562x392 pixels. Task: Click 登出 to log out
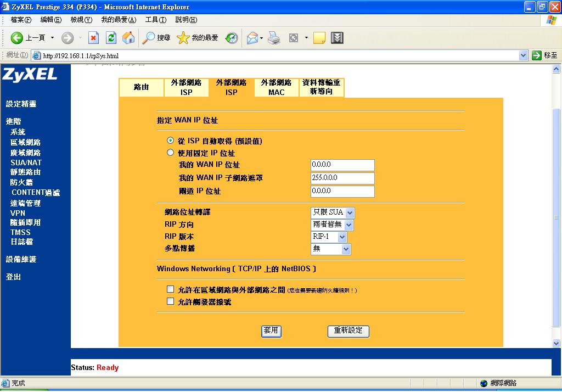click(13, 277)
